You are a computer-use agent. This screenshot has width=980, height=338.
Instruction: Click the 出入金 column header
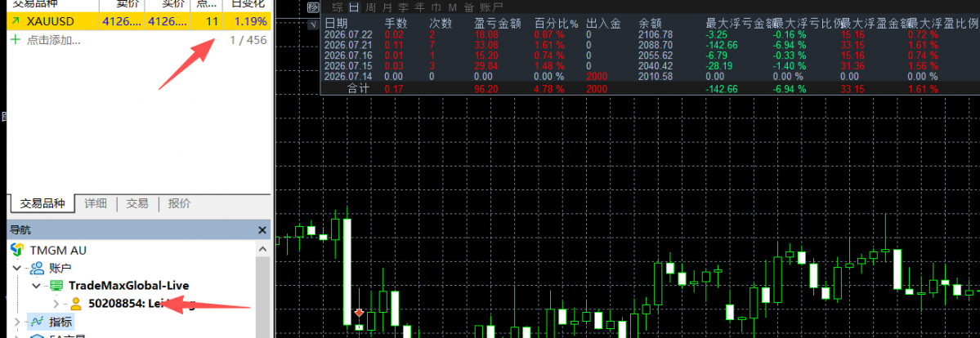[x=603, y=24]
